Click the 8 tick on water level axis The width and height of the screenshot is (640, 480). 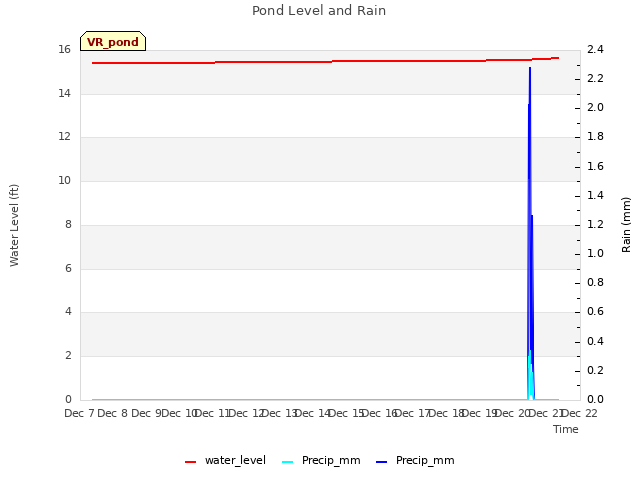click(x=68, y=224)
